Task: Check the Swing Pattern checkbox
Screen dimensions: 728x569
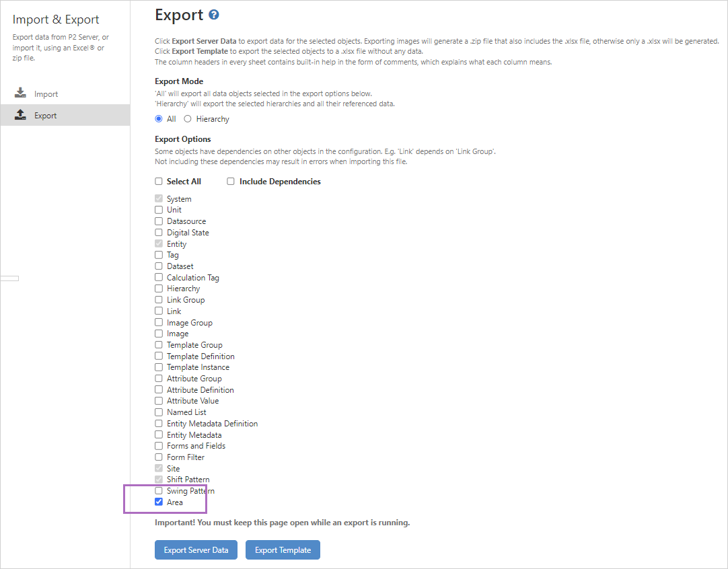Action: [159, 491]
